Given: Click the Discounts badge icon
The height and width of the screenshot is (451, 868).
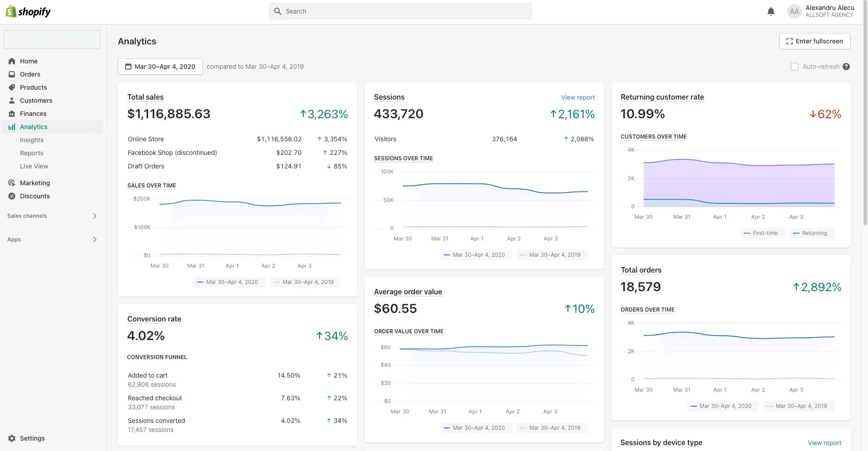Looking at the screenshot, I should [12, 196].
